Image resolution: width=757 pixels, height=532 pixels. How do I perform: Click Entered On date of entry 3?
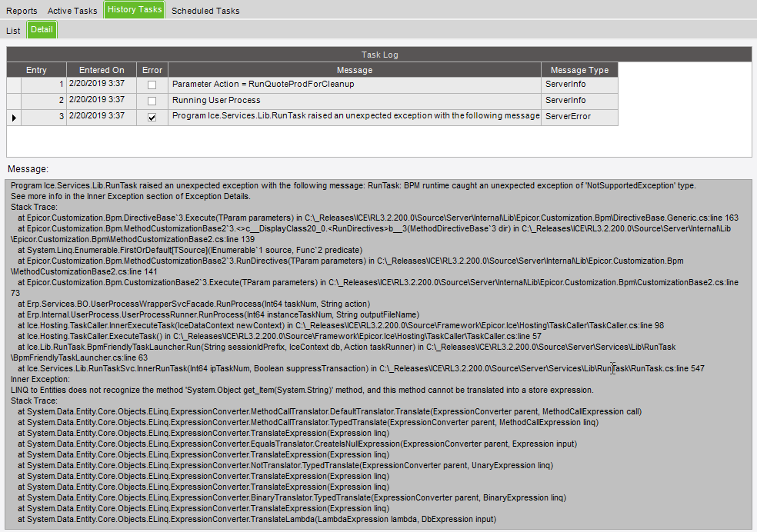pos(102,117)
